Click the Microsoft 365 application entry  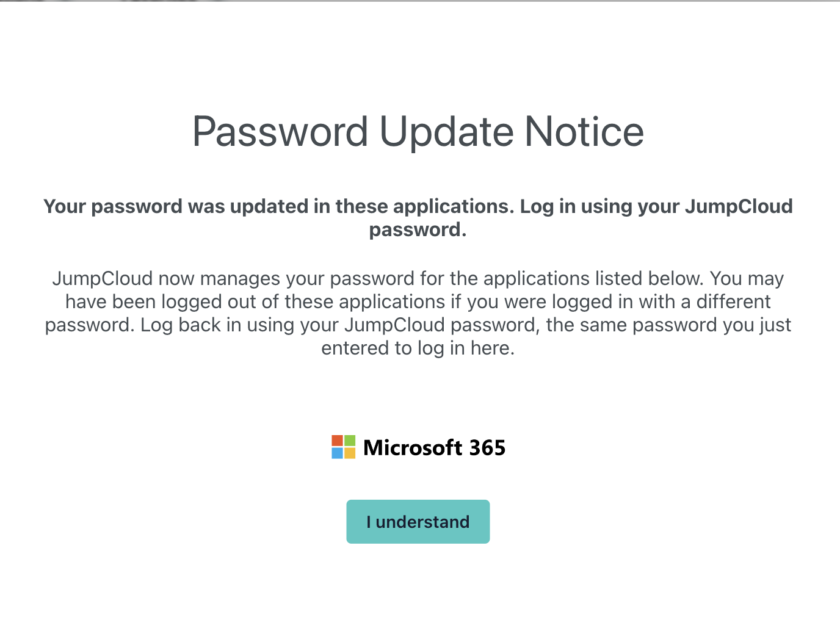tap(418, 447)
